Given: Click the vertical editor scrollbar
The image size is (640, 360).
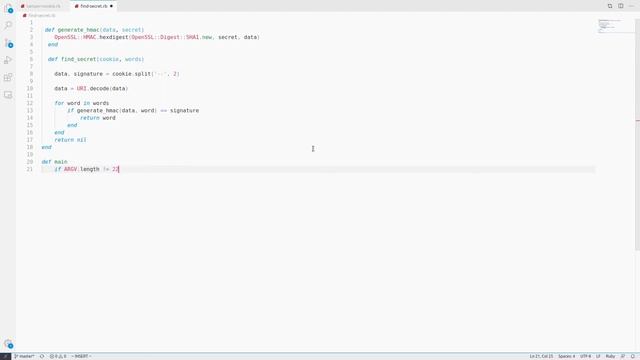Looking at the screenshot, I should [638, 135].
